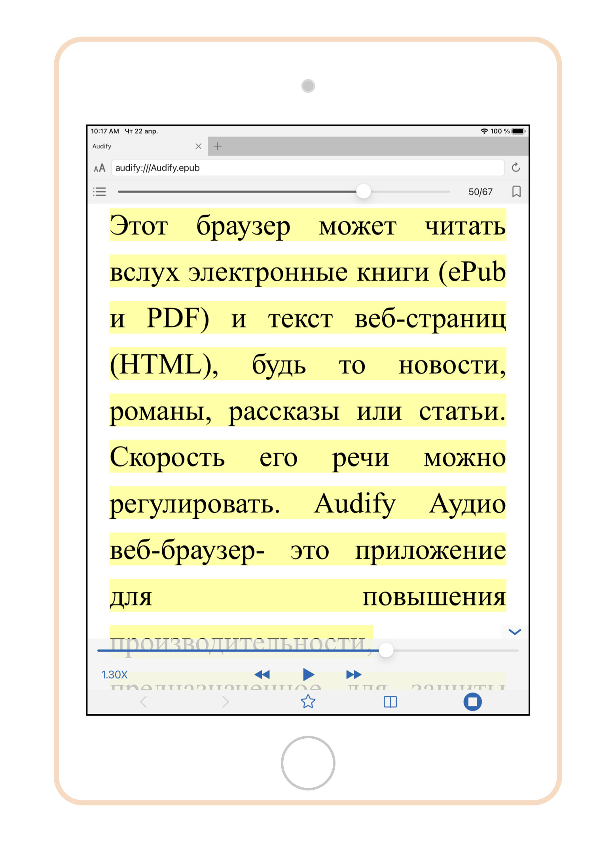The width and height of the screenshot is (616, 842).
Task: Tap the 10:17 AM clock
Action: tap(105, 131)
